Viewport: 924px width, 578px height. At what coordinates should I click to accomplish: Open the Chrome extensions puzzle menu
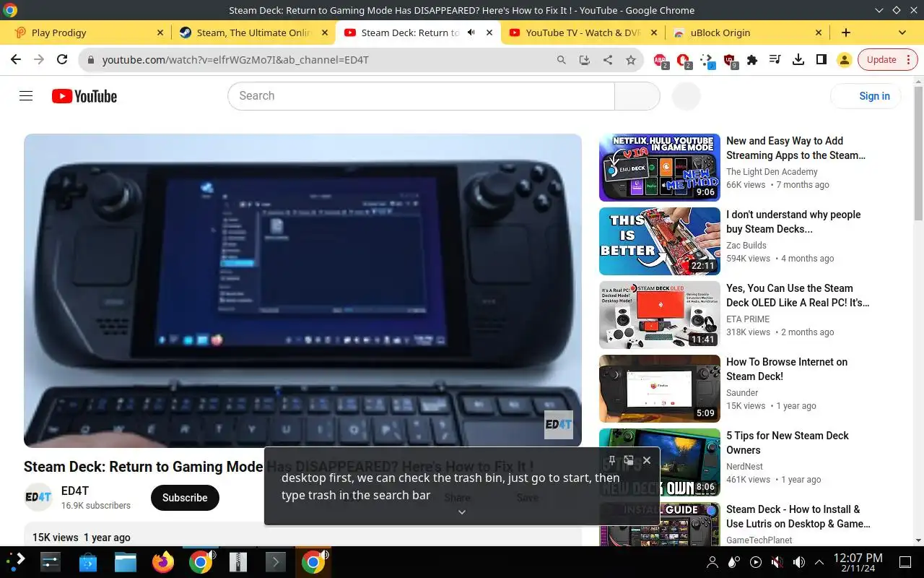tap(752, 60)
